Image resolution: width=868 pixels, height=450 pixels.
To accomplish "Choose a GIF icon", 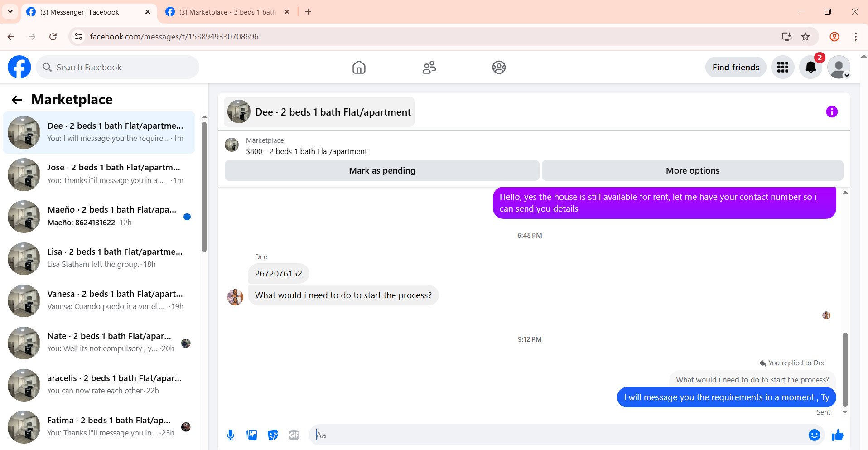I will pos(294,435).
